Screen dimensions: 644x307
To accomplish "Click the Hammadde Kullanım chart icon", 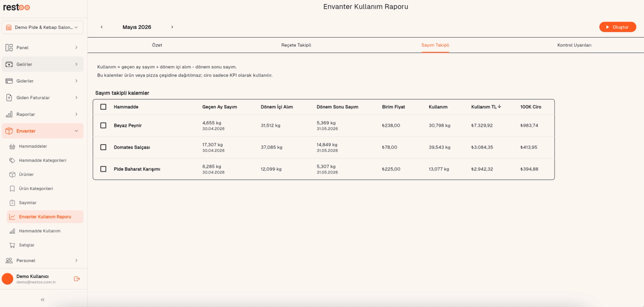I will coord(12,231).
